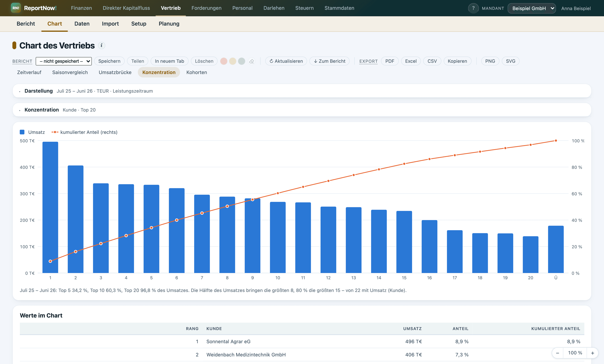
Task: Toggle the kumulierter Anteil legend entry
Action: [84, 132]
